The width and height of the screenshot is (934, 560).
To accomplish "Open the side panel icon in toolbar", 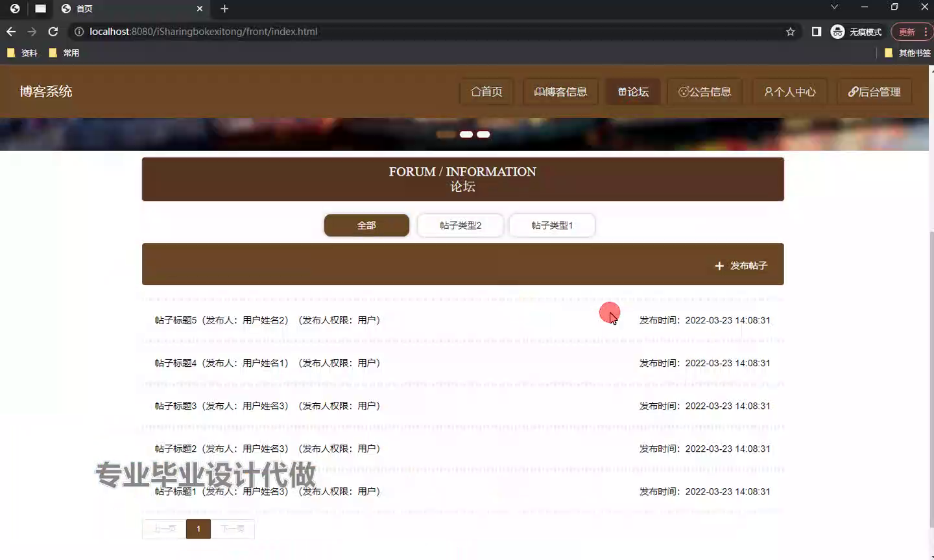I will point(817,31).
